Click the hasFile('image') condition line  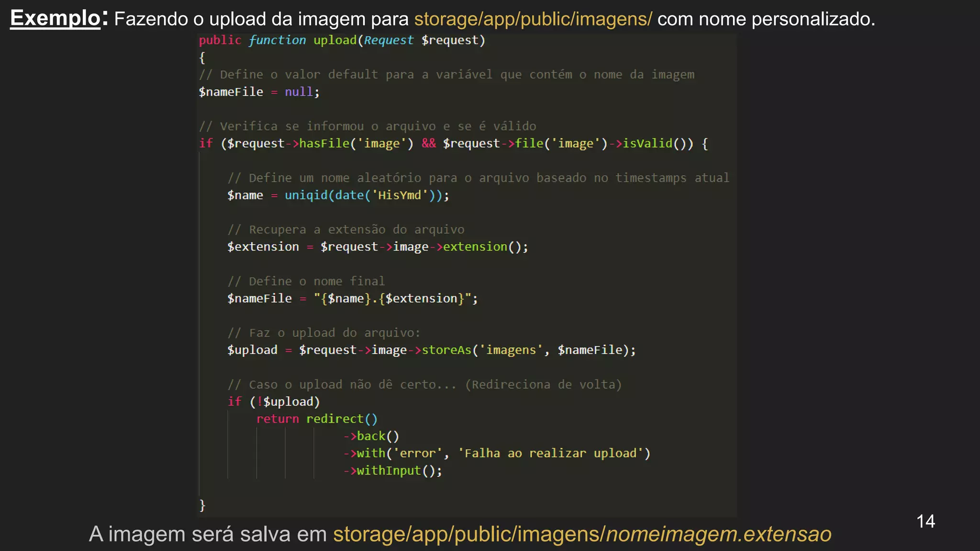(454, 143)
